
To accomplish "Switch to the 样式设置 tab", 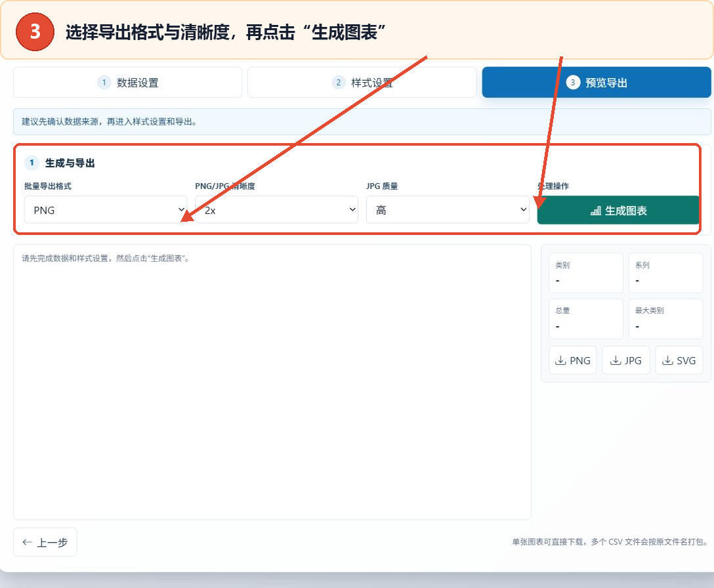I will tap(362, 83).
